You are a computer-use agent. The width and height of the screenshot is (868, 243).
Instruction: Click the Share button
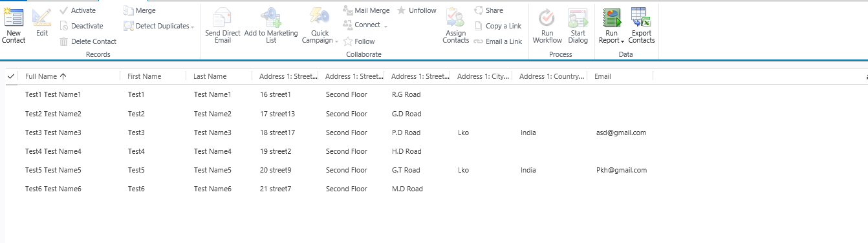pos(488,10)
